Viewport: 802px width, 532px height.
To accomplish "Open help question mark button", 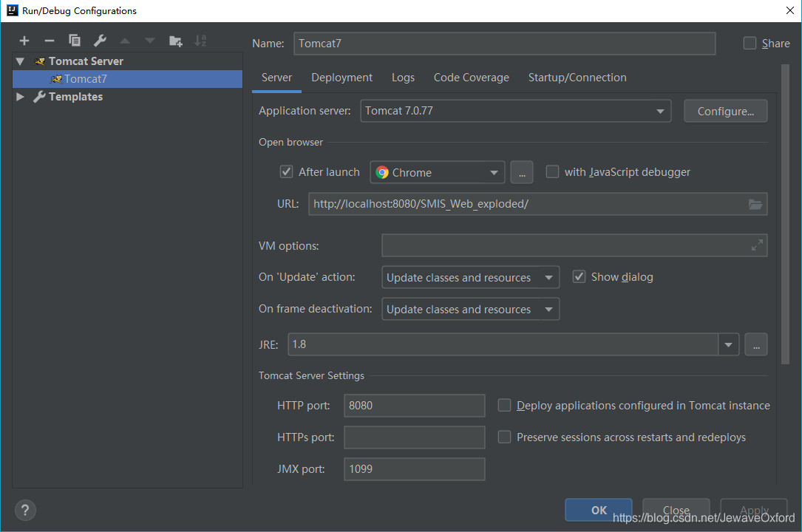I will coord(25,510).
